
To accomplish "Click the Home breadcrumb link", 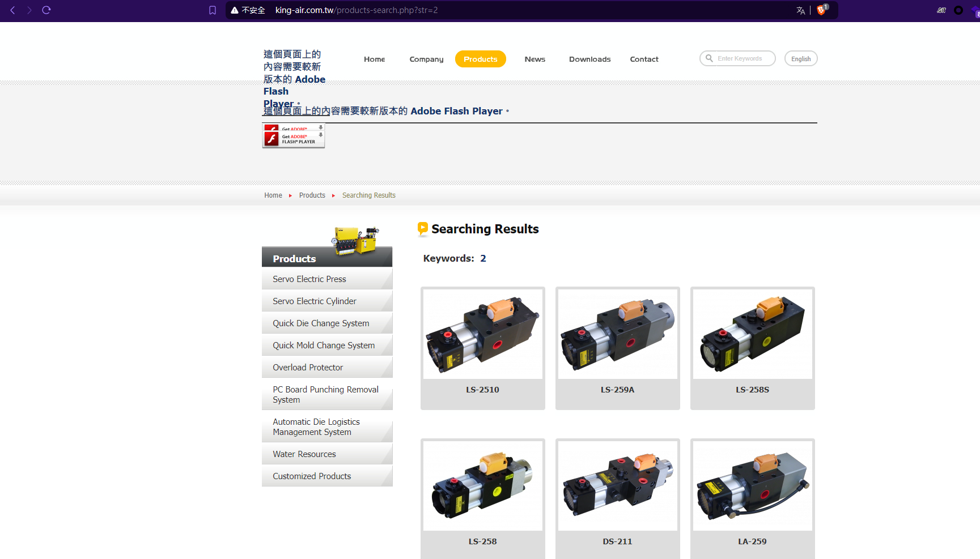I will click(273, 195).
